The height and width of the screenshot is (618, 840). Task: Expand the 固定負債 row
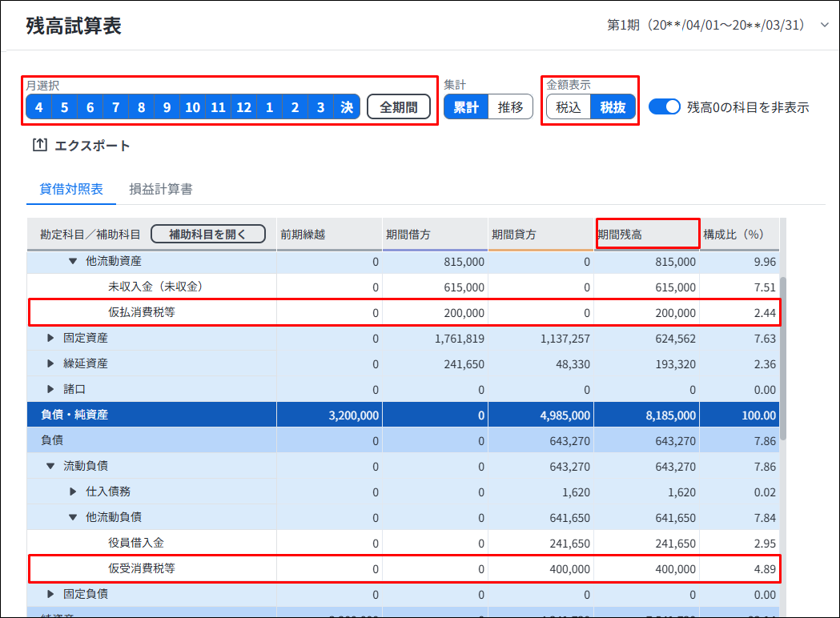coord(50,594)
